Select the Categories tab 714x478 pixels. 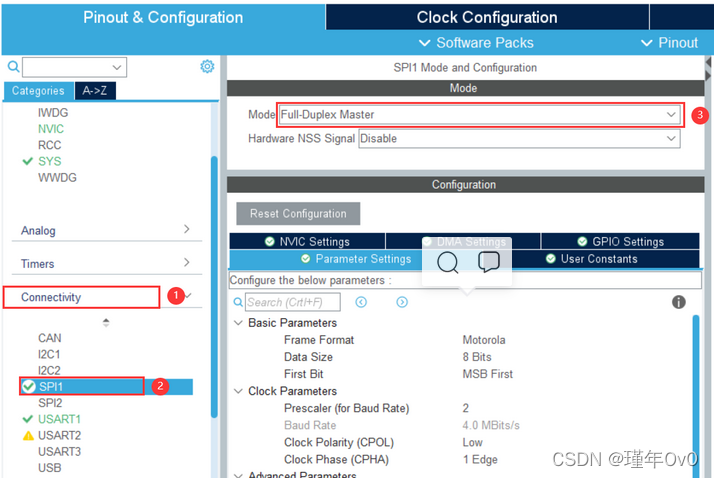38,91
